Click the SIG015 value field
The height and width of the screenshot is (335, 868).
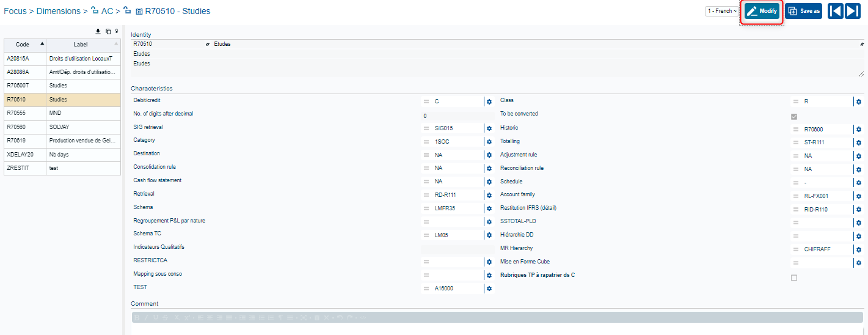click(457, 128)
